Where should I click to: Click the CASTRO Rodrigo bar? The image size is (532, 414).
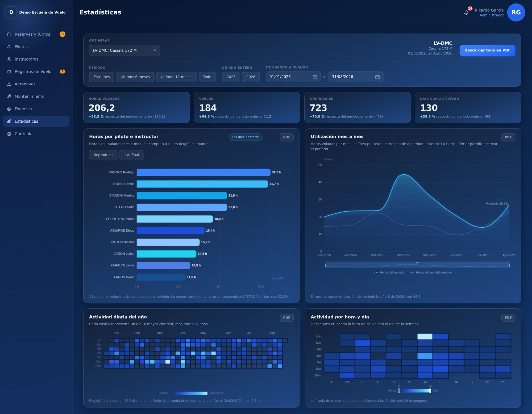[203, 172]
